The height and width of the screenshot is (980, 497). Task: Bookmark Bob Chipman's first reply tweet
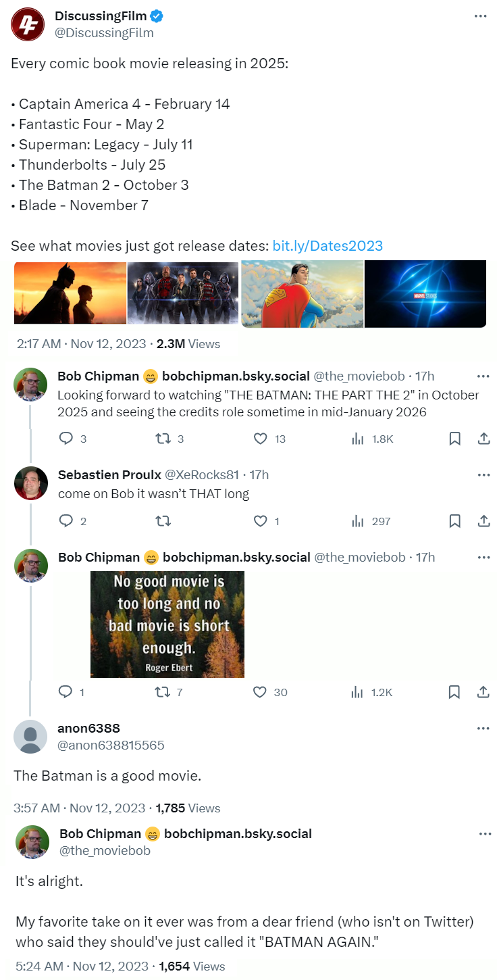454,439
